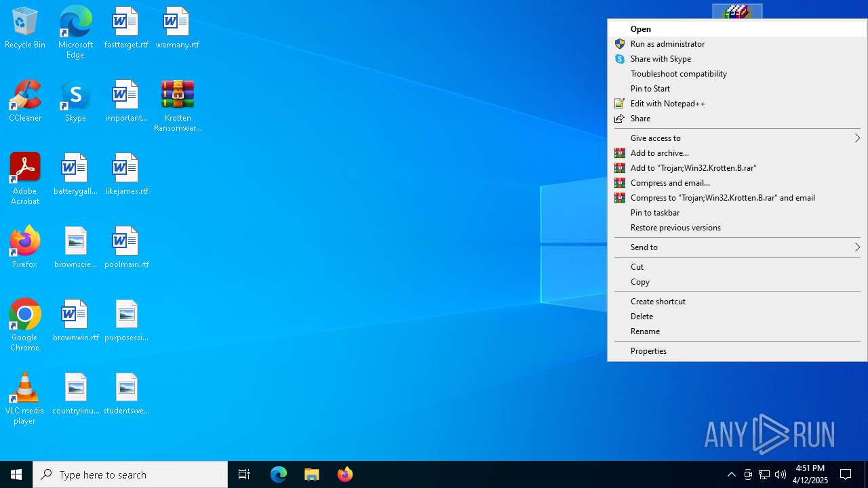
Task: Open the network status tray icon
Action: click(x=764, y=474)
